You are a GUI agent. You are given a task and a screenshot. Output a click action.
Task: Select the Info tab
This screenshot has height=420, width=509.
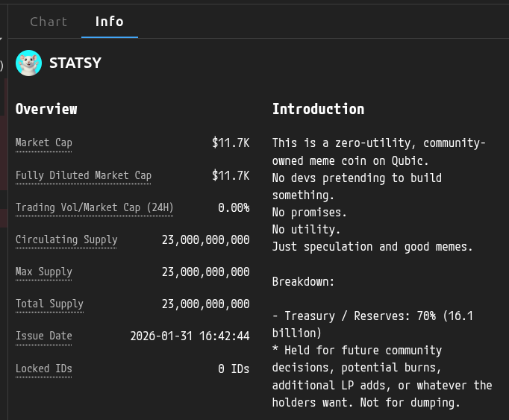[109, 22]
